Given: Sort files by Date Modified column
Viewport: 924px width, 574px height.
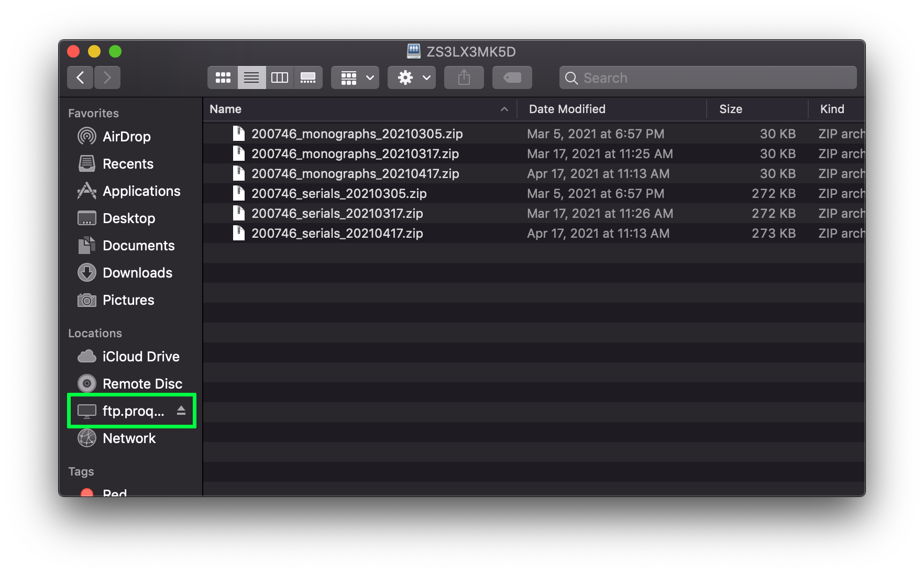Looking at the screenshot, I should [567, 109].
